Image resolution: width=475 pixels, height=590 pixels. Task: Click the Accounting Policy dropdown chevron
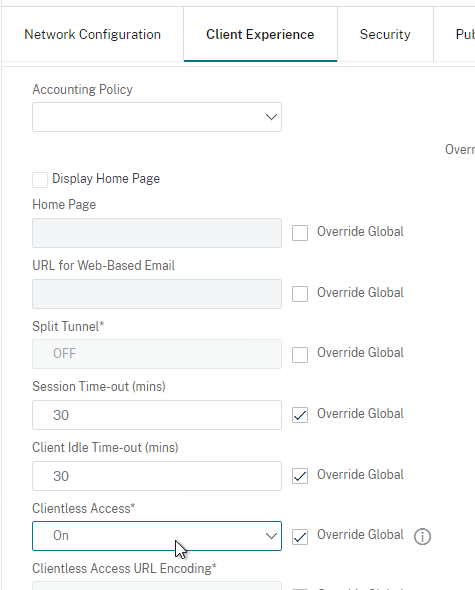point(271,117)
